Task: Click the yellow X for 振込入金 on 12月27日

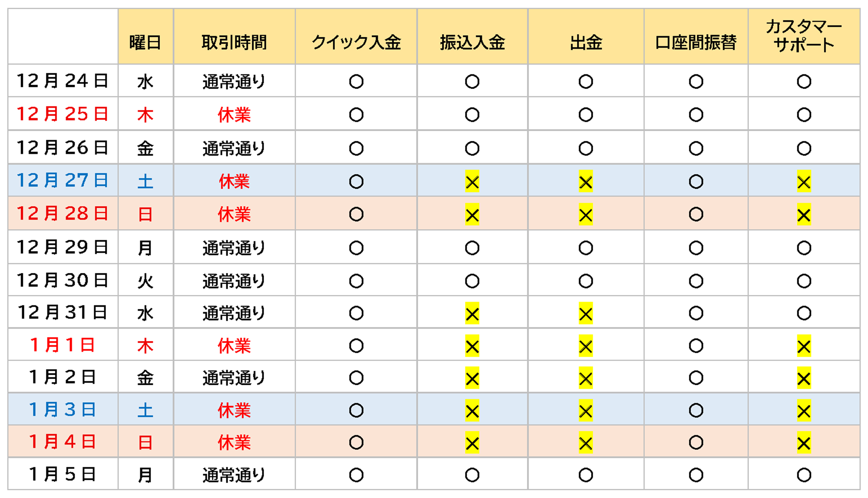Action: click(472, 182)
